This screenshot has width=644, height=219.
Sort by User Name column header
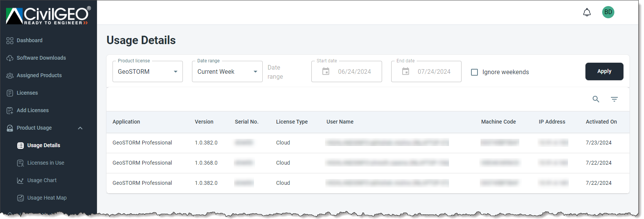click(x=340, y=122)
